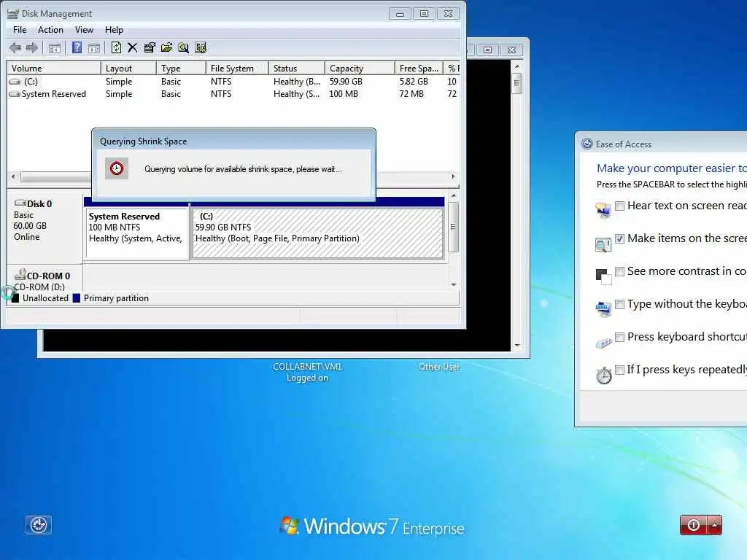Select the Other User login tile
The width and height of the screenshot is (747, 560).
439,367
